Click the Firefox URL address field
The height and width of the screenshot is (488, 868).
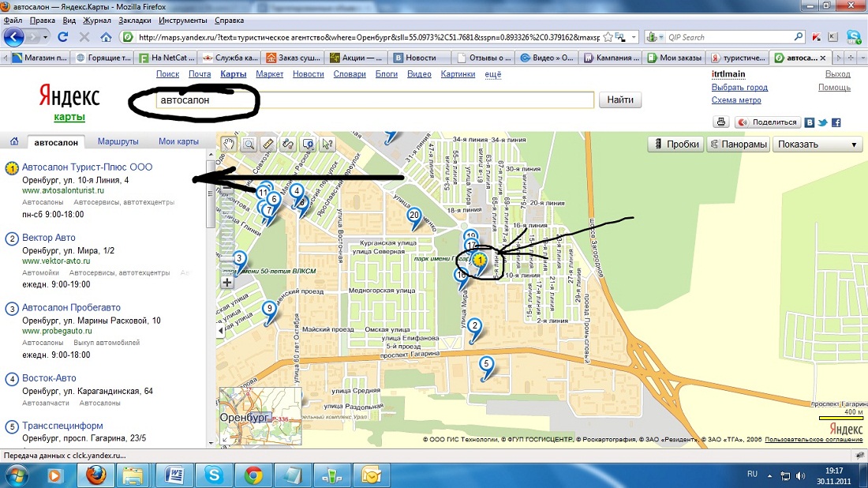pos(369,37)
